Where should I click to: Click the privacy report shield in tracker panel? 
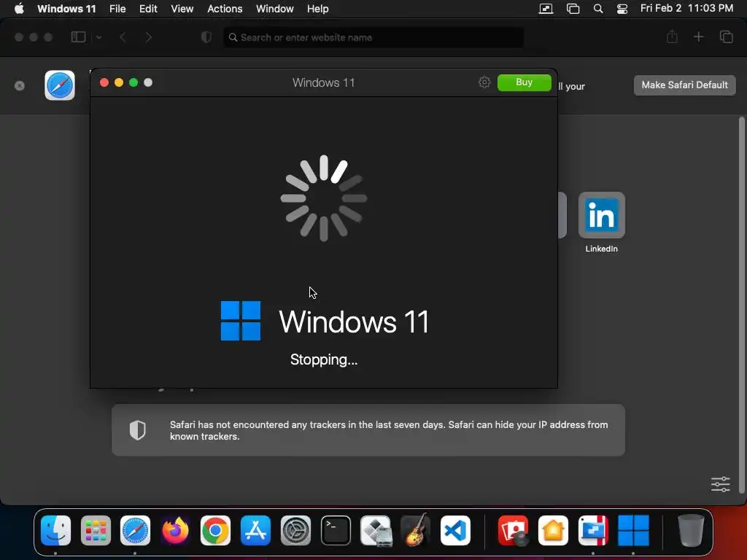[138, 430]
